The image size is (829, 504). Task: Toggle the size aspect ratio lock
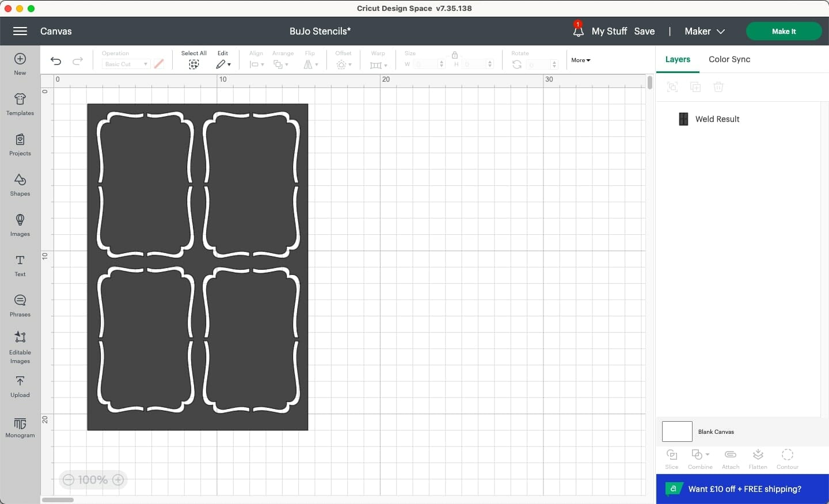[455, 55]
